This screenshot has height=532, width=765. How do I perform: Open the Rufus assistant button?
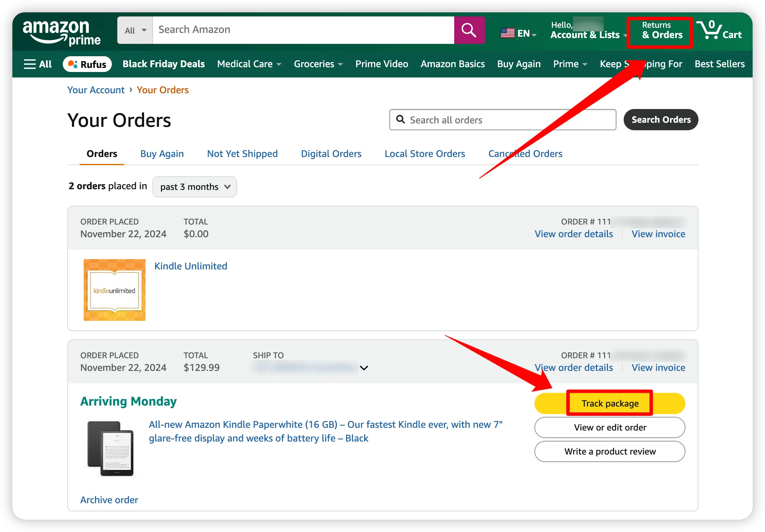(87, 64)
